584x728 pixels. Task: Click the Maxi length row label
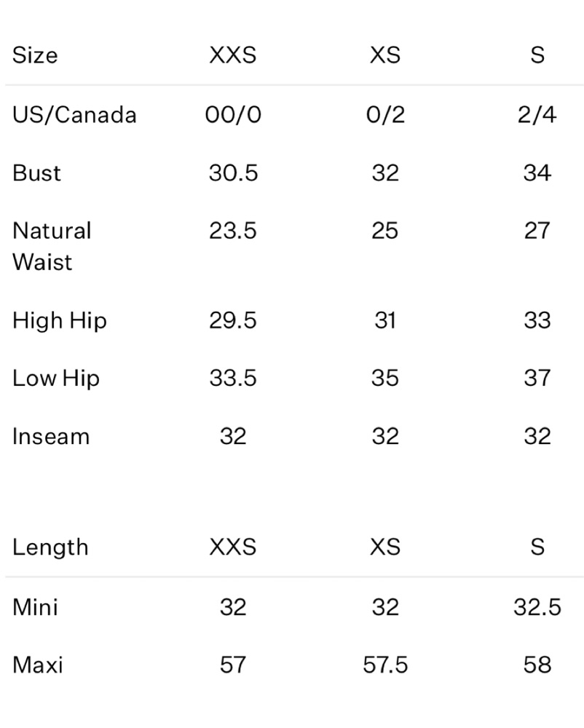point(38,665)
